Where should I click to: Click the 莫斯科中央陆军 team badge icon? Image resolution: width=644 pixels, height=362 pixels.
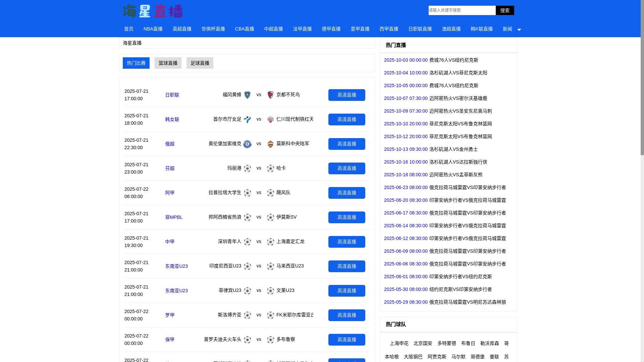click(270, 144)
